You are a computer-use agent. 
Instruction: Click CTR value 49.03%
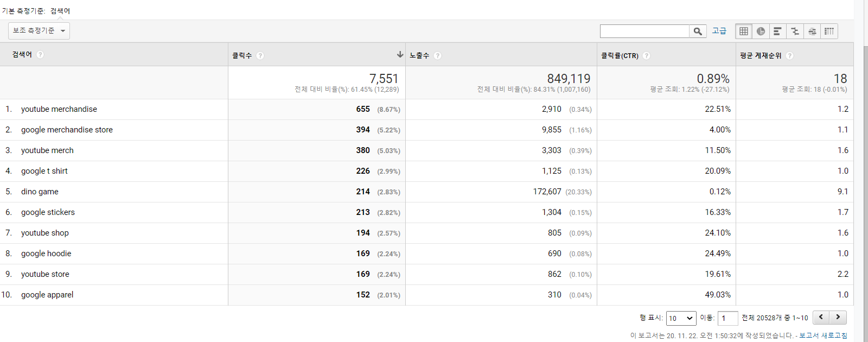click(x=718, y=295)
